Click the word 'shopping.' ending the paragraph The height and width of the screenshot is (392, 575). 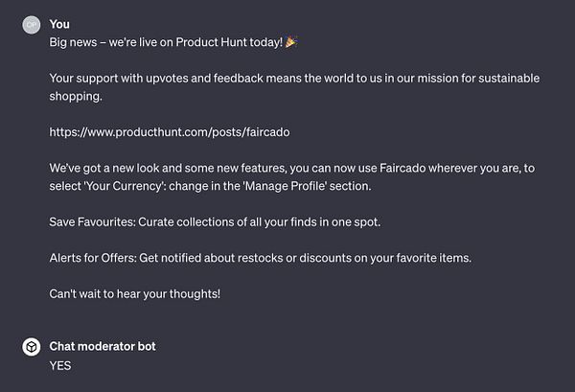pyautogui.click(x=76, y=96)
